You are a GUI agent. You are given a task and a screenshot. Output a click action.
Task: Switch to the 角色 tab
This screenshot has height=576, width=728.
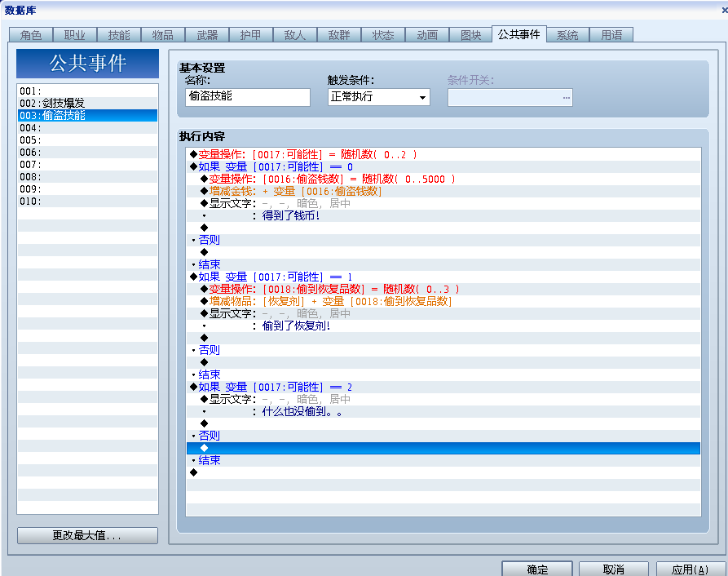(31, 35)
